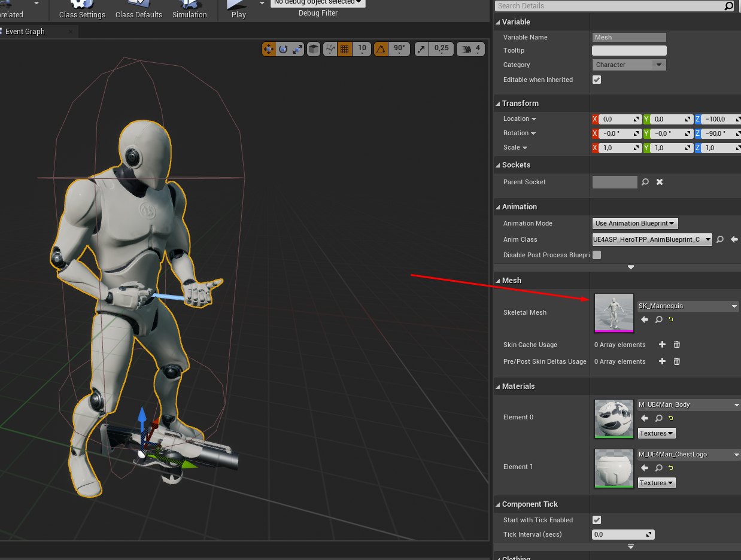Click Class Defaults in the toolbar
Viewport: 741px width, 560px height.
pyautogui.click(x=138, y=10)
